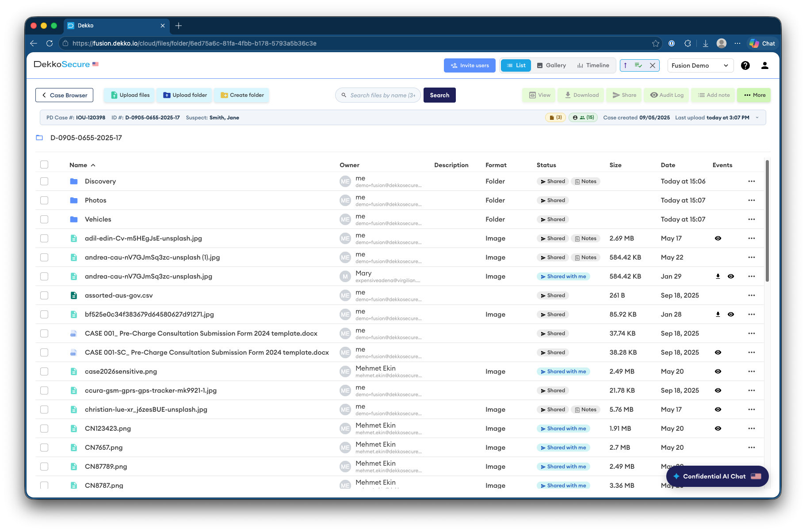806x532 pixels.
Task: Open Confidential AI Chat widget
Action: [717, 476]
